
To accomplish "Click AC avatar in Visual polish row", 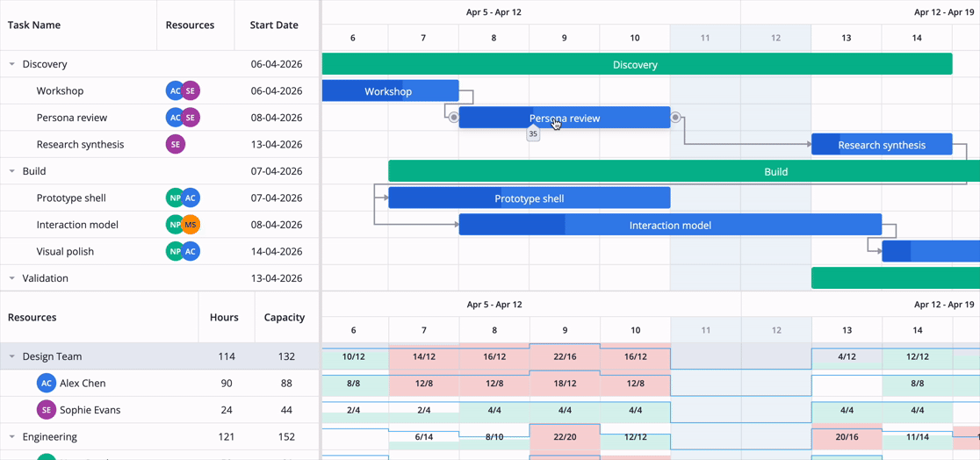I will pyautogui.click(x=191, y=252).
